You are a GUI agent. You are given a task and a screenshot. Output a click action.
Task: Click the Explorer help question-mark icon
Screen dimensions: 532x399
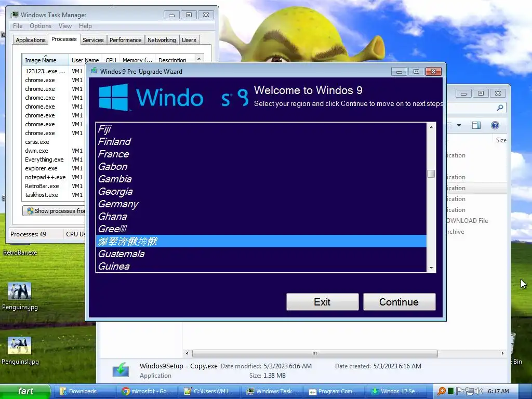[495, 125]
